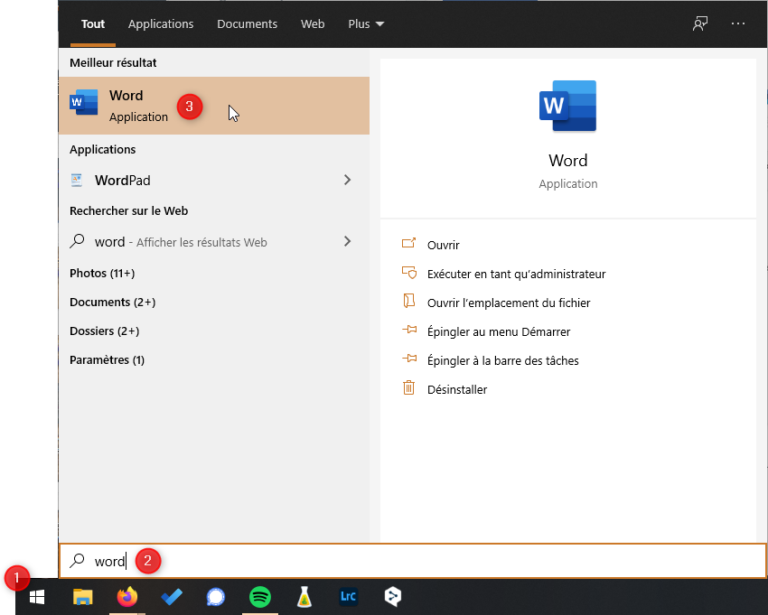Choose Épingler à la barre des tâches
Viewport: 768px width, 615px height.
tap(503, 360)
